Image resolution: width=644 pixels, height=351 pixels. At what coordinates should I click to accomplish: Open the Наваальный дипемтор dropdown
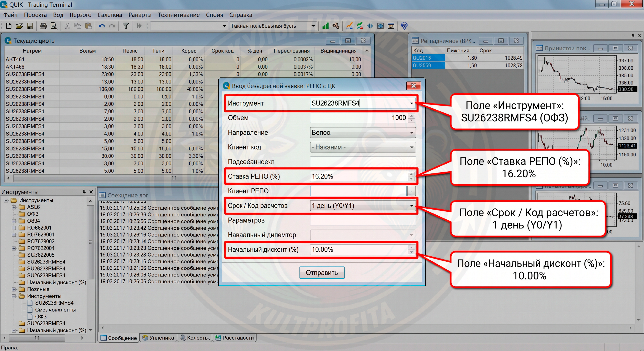coord(411,235)
